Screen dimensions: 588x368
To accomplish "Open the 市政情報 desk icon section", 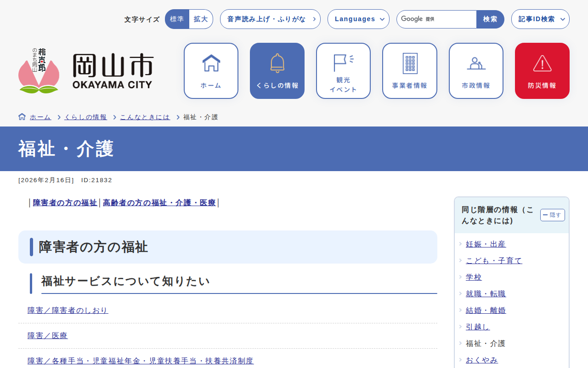I will click(x=475, y=71).
